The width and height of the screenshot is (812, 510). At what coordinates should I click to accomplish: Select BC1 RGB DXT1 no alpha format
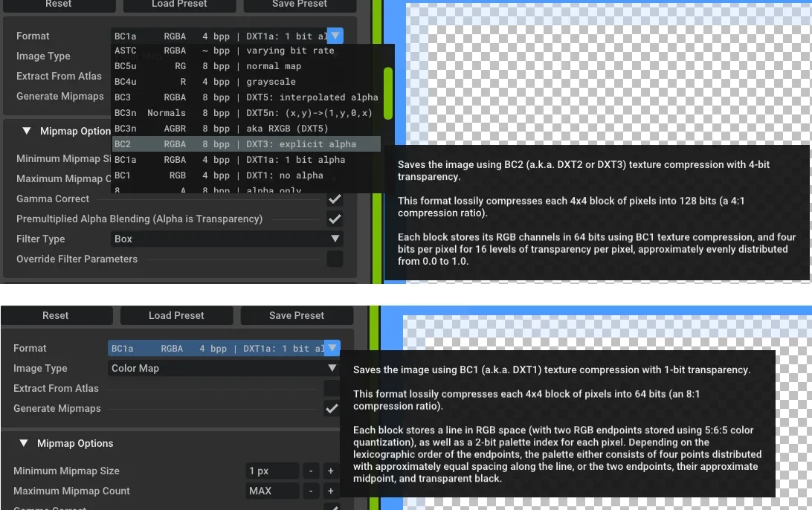247,175
